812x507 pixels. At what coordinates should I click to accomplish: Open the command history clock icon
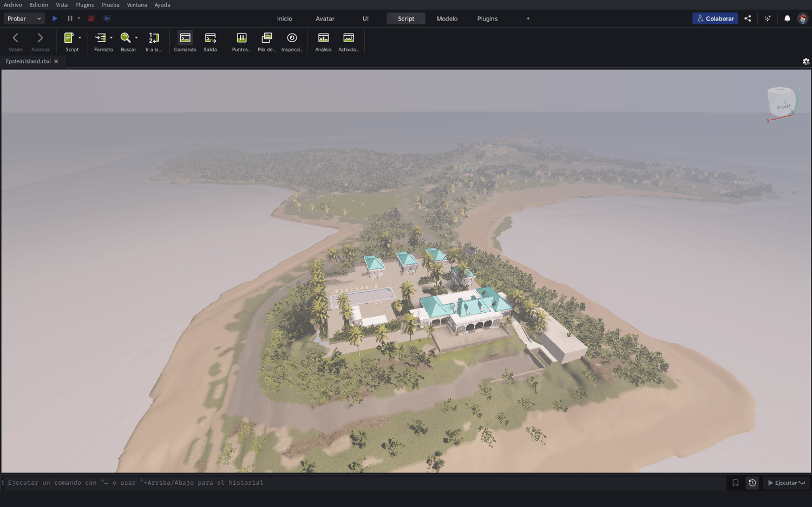(x=752, y=483)
